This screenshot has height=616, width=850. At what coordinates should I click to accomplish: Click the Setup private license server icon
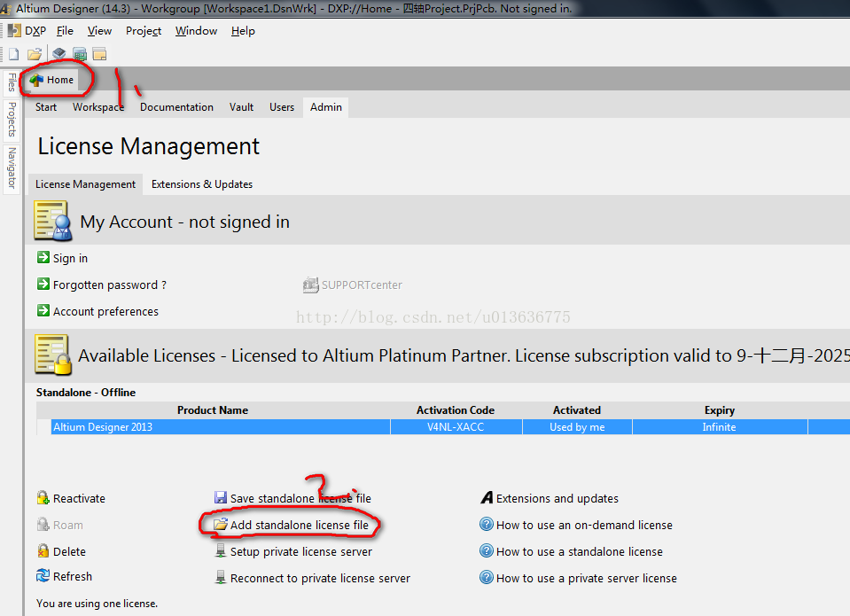click(221, 551)
